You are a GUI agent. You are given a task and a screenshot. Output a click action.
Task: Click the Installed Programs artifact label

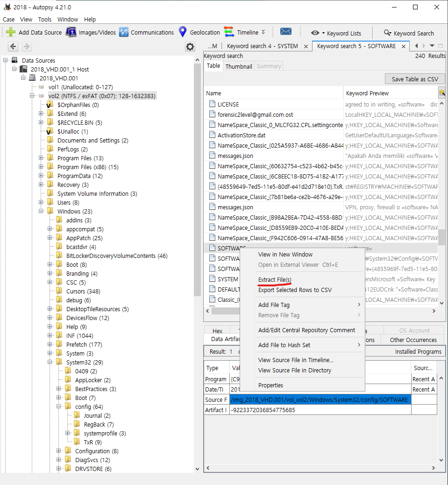point(418,351)
